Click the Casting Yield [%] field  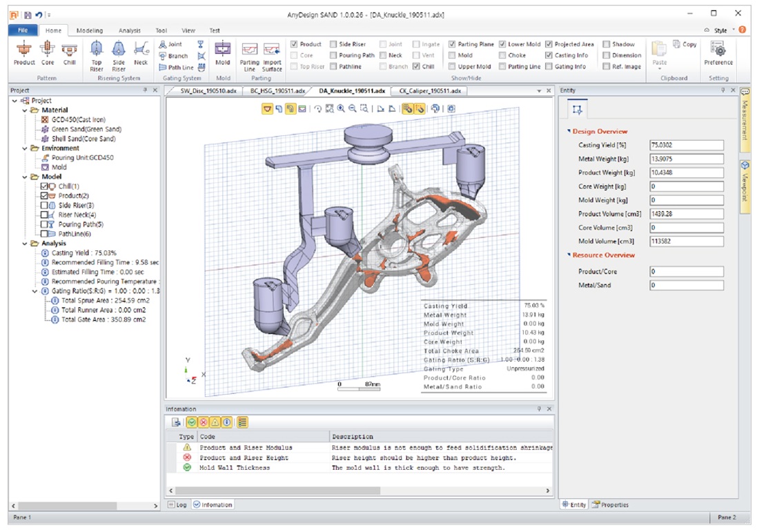coord(687,145)
